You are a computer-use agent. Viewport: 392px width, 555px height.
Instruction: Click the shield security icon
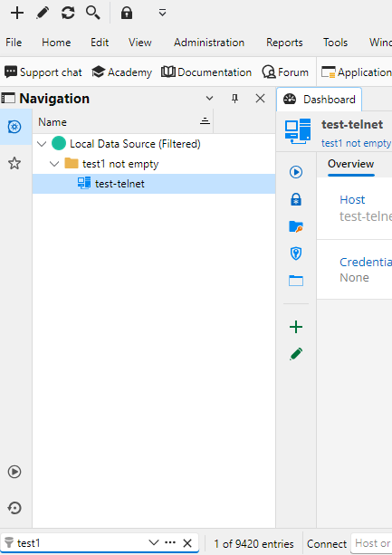[296, 254]
